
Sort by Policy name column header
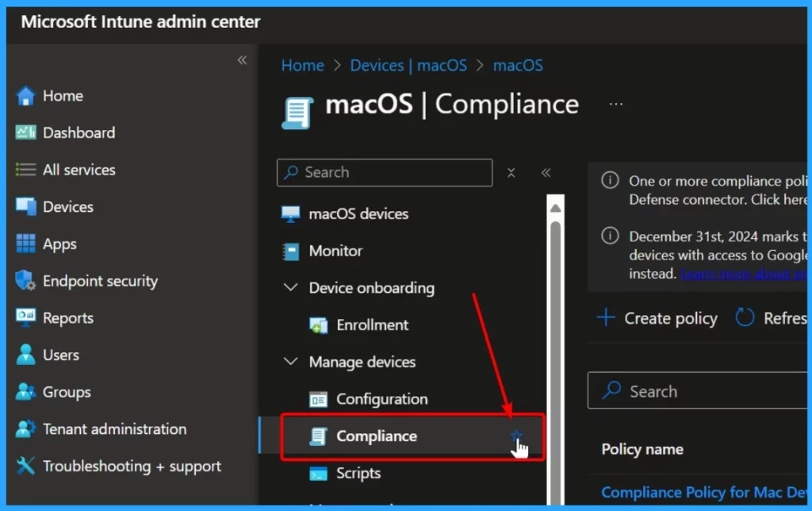pos(642,449)
